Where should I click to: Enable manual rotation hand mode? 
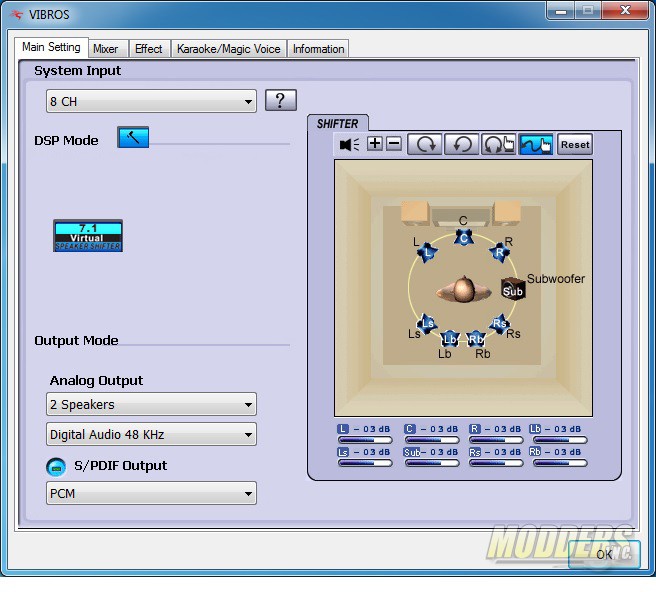[498, 144]
